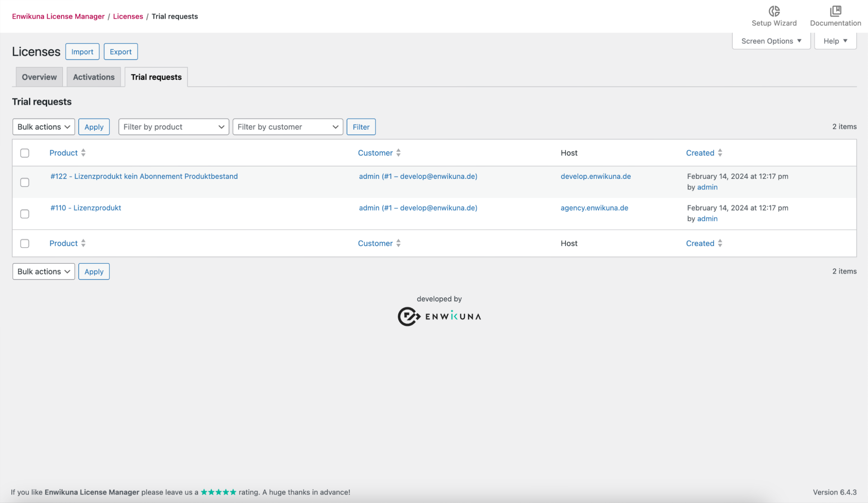
Task: Click the 'Trial requests' section heading
Action: (42, 102)
